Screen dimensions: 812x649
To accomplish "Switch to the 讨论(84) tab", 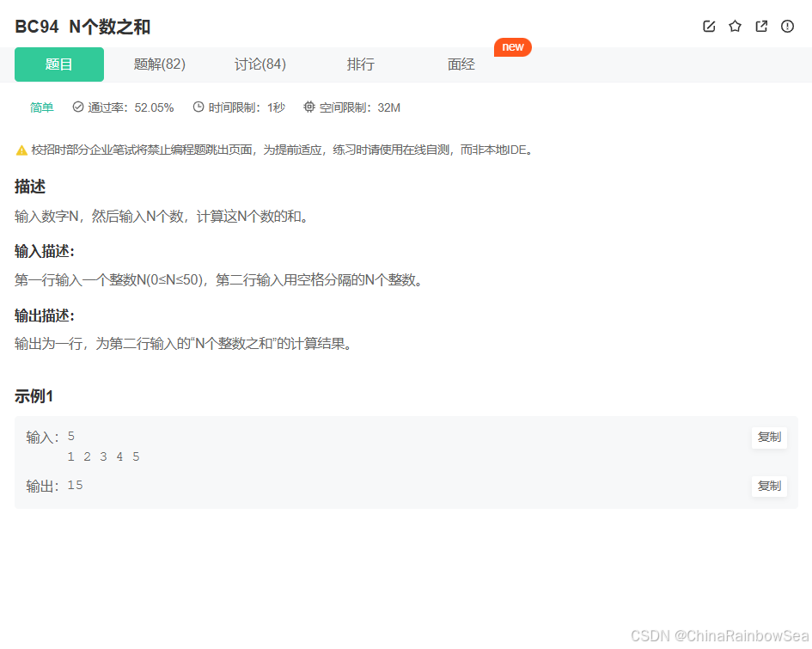I will pyautogui.click(x=260, y=64).
